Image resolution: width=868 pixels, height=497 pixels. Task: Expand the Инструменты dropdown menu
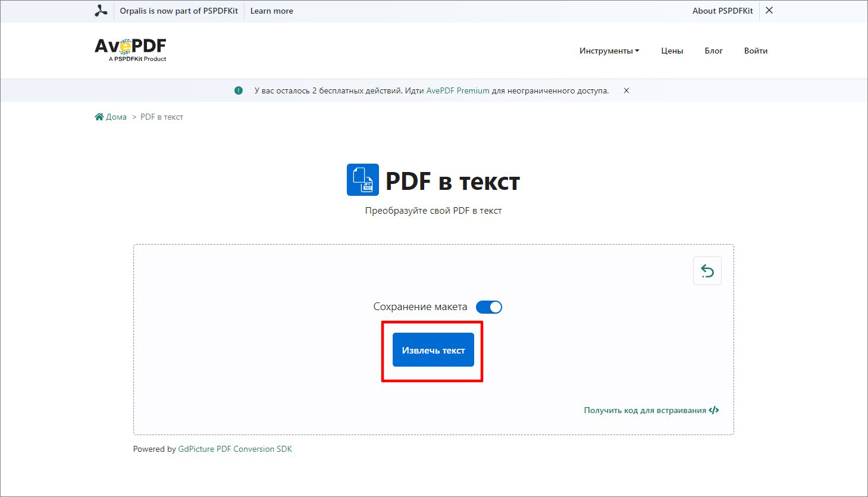[x=609, y=51]
